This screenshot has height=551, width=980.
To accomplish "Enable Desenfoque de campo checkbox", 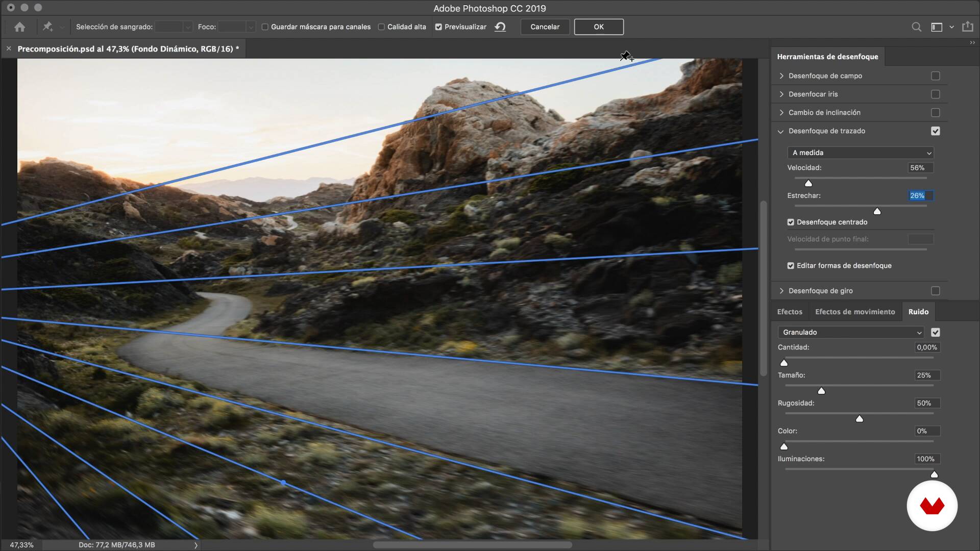I will pyautogui.click(x=935, y=76).
